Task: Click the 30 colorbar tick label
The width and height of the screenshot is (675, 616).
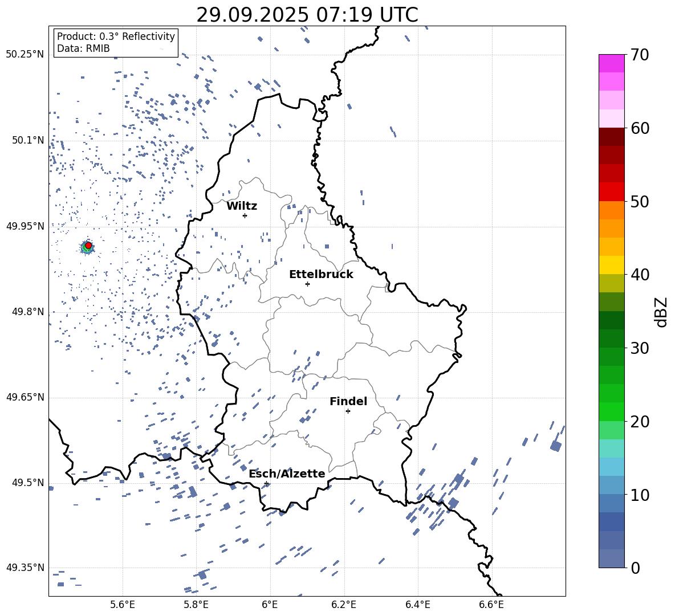Action: [x=640, y=348]
